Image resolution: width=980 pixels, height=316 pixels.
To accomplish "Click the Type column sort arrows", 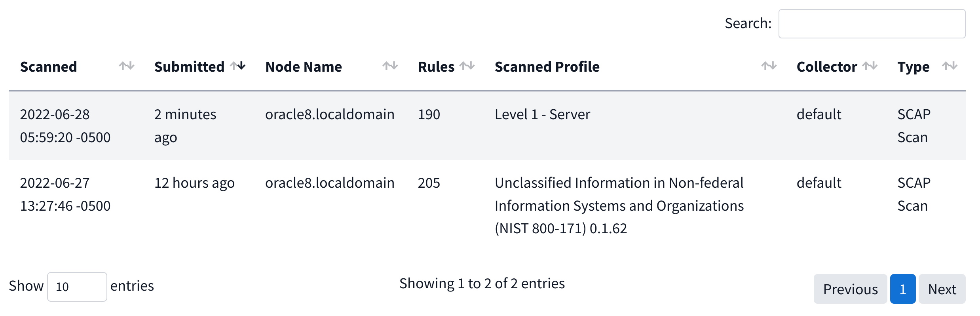I will 950,66.
